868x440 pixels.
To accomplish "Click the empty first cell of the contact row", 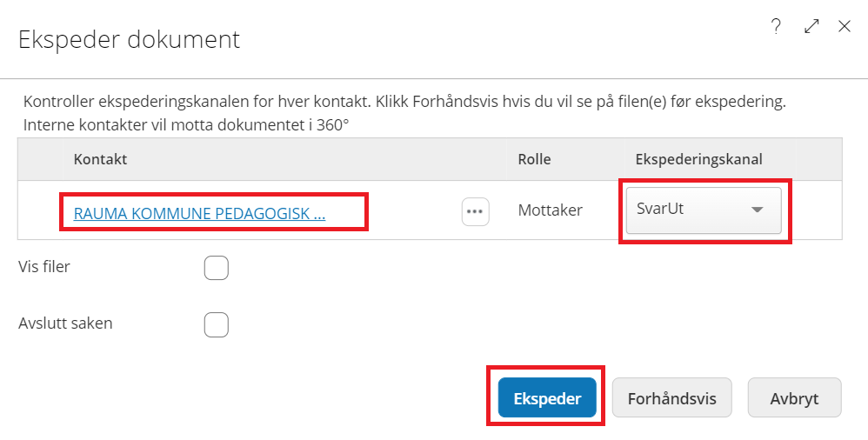I will (x=40, y=210).
